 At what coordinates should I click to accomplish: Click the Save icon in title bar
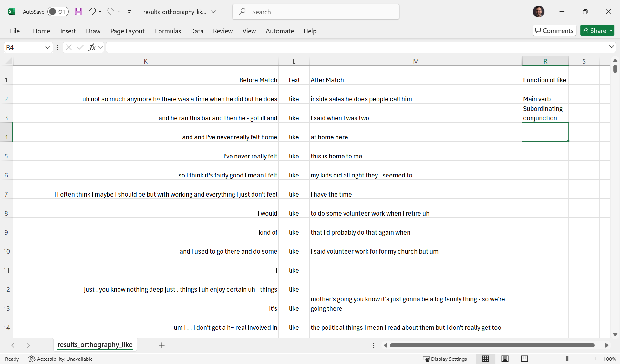point(78,12)
